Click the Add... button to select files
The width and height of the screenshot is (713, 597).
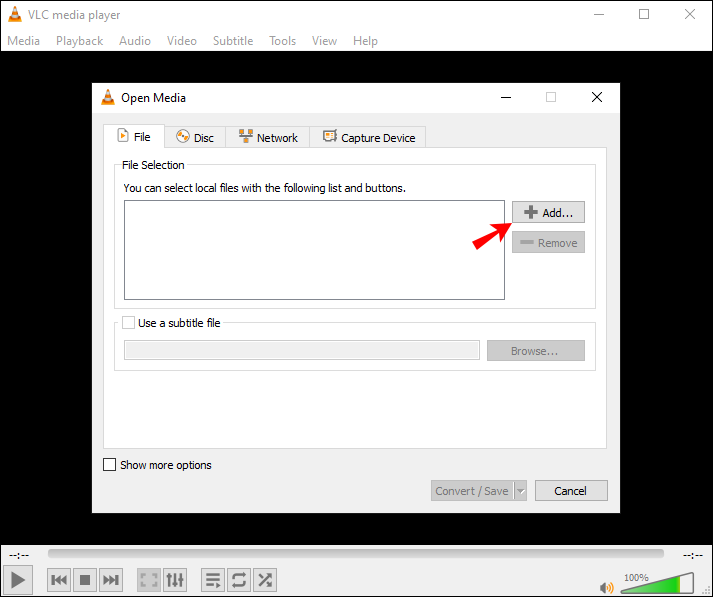[x=548, y=212]
